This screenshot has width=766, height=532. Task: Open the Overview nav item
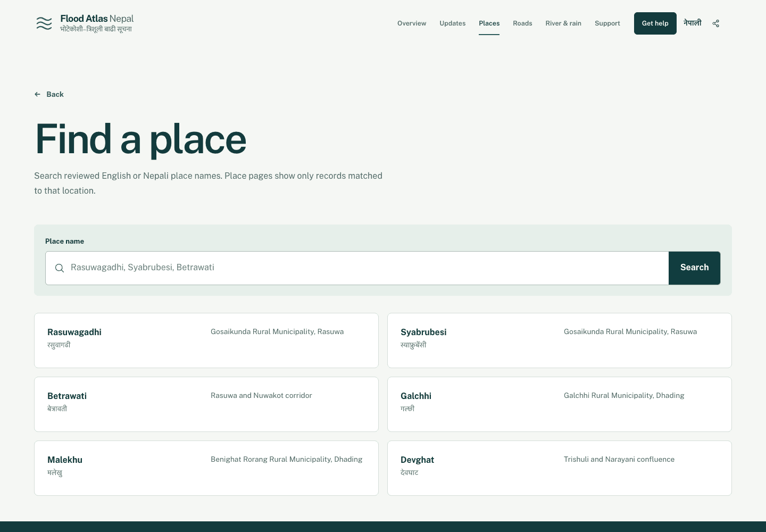pos(412,23)
